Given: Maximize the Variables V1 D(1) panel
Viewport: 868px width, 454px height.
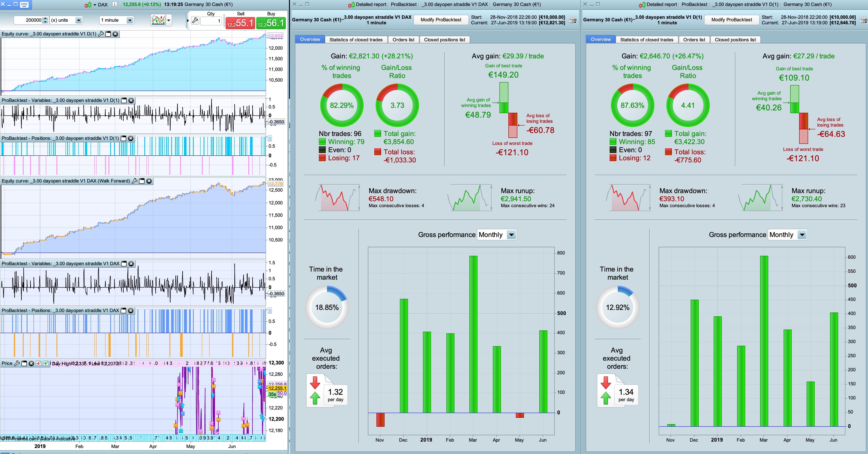Looking at the screenshot, I should [x=124, y=100].
